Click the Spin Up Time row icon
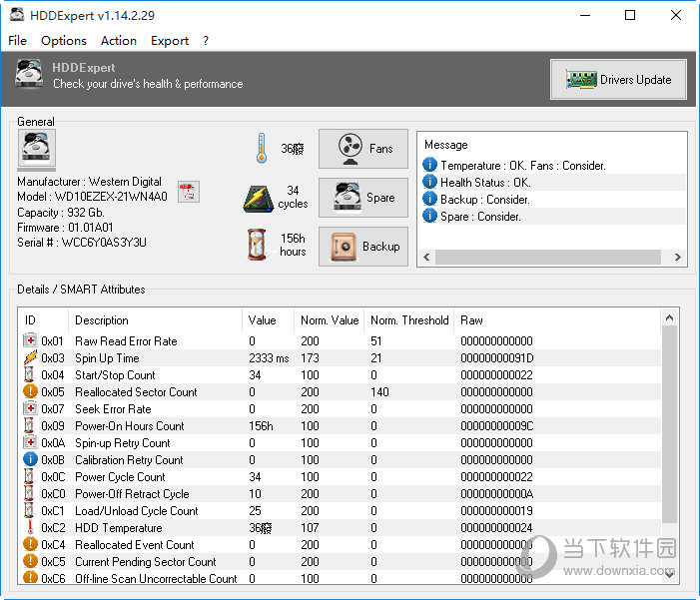Image resolution: width=700 pixels, height=600 pixels. (30, 358)
